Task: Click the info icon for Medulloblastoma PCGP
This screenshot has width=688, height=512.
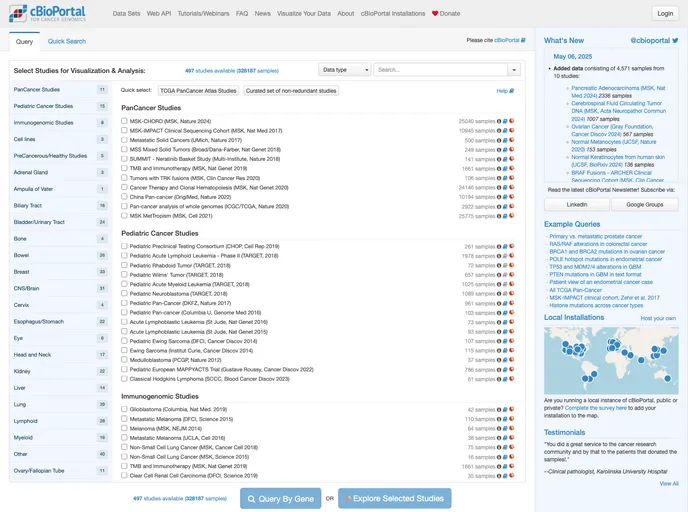Action: point(499,360)
